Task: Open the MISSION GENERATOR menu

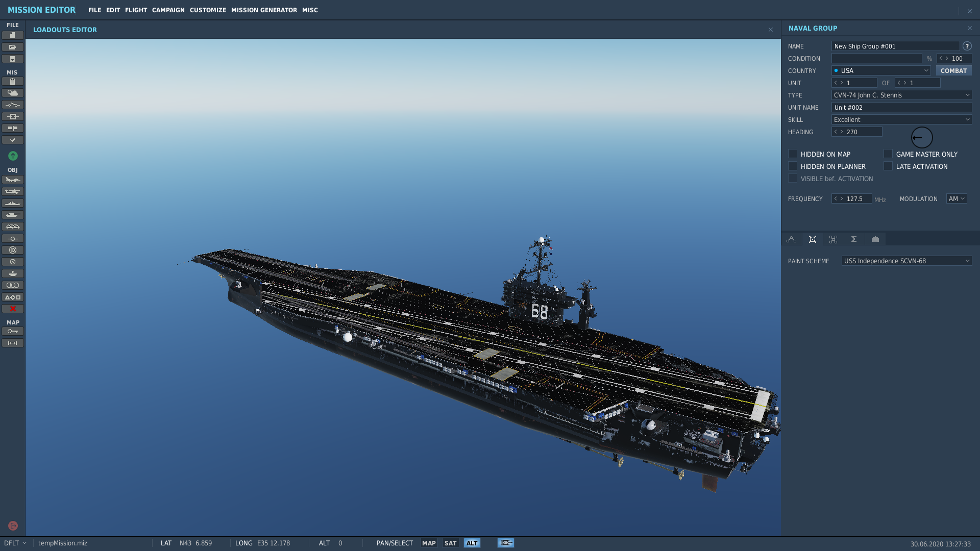Action: pos(264,10)
